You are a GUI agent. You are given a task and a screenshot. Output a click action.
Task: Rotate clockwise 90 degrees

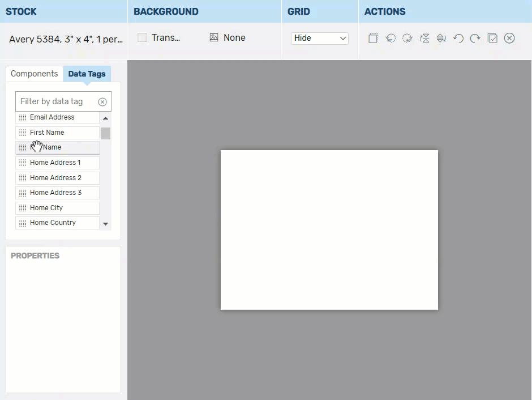coord(407,38)
